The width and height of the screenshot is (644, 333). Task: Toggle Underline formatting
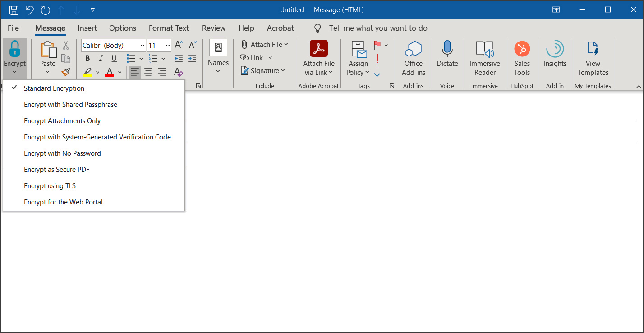coord(114,59)
